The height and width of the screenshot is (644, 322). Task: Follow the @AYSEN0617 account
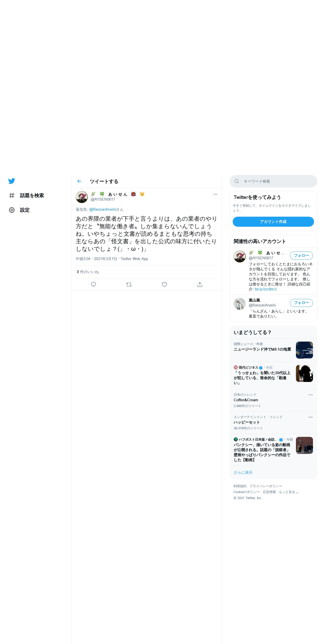pyautogui.click(x=301, y=256)
